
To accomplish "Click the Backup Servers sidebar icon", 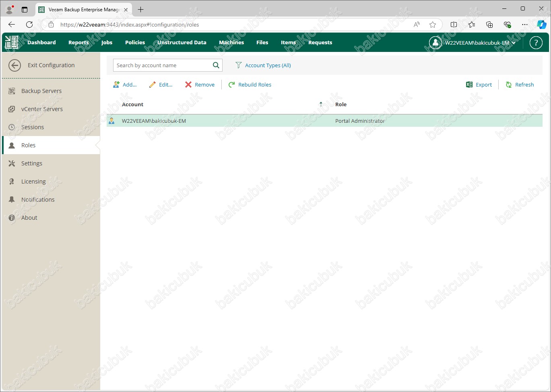I will point(12,91).
